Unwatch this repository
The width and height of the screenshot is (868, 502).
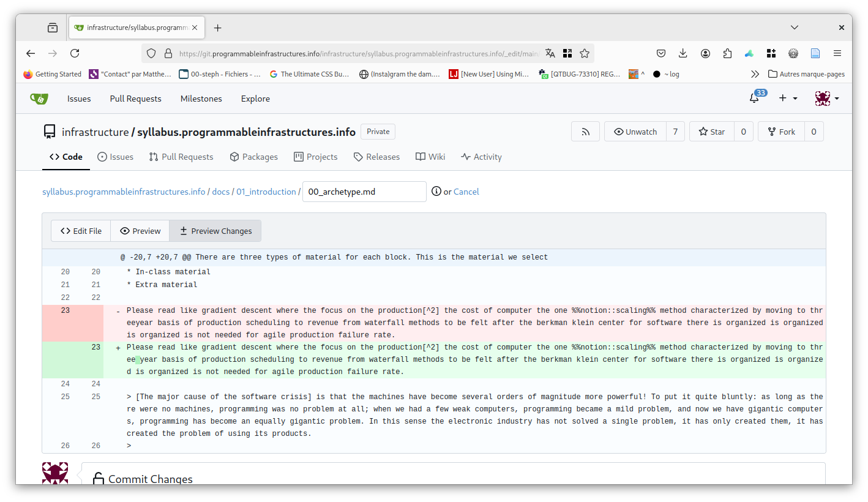point(635,132)
